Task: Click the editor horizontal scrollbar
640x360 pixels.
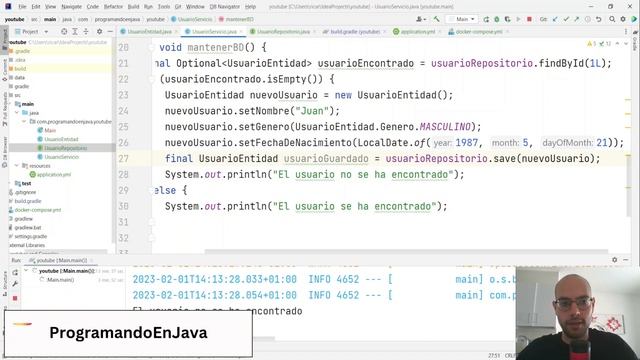Action: click(x=406, y=251)
